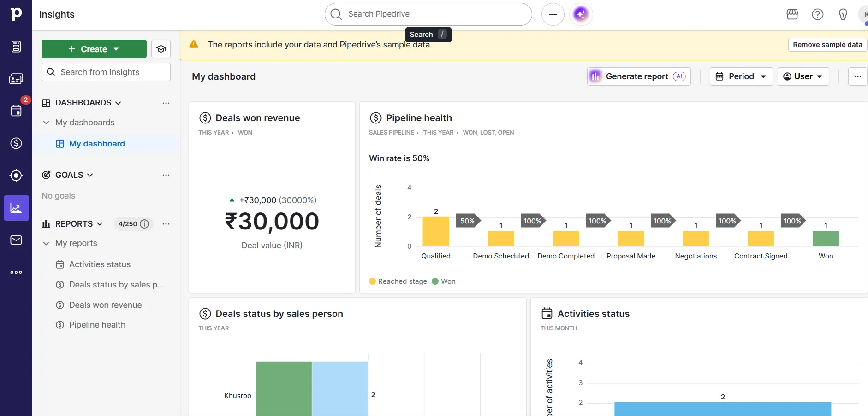Open Deals status by sales person report
This screenshot has width=868, height=416.
pyautogui.click(x=116, y=285)
